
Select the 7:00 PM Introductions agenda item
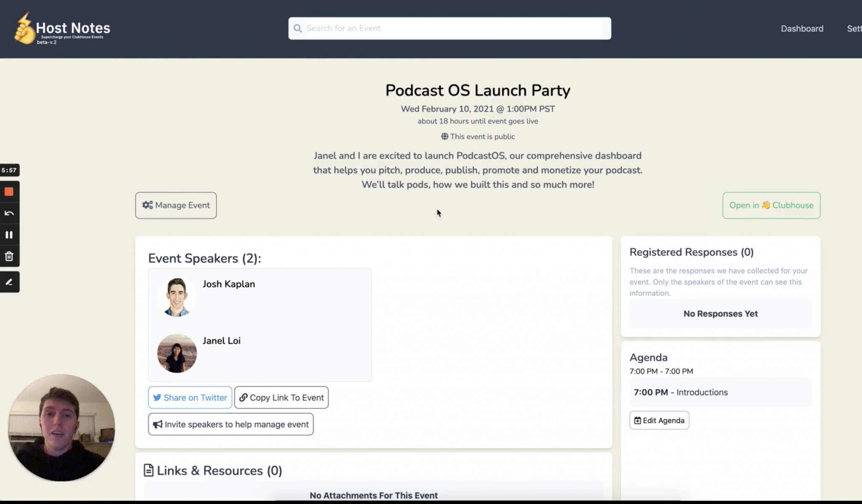(x=721, y=392)
